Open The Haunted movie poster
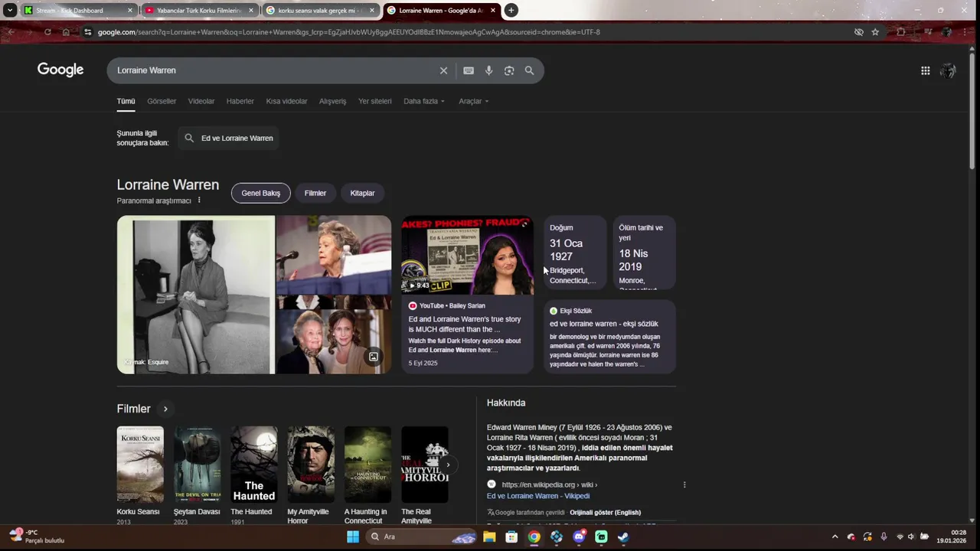980x551 pixels. tap(254, 465)
